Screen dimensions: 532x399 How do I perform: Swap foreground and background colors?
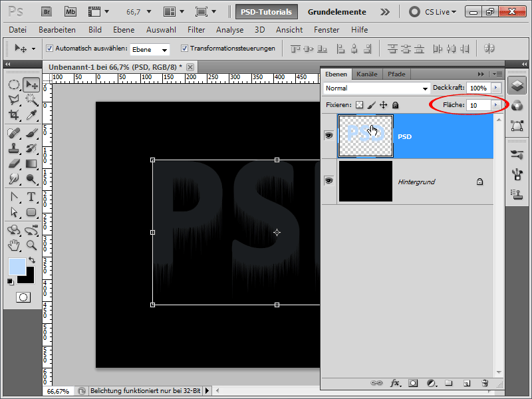32,260
